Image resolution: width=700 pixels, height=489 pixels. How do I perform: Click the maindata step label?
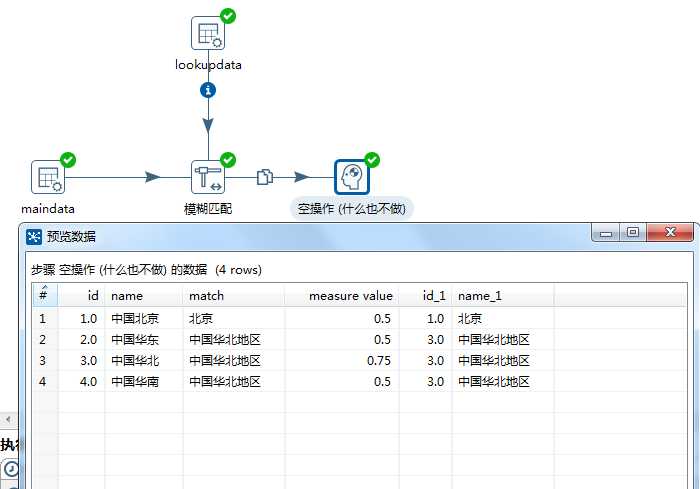point(48,209)
